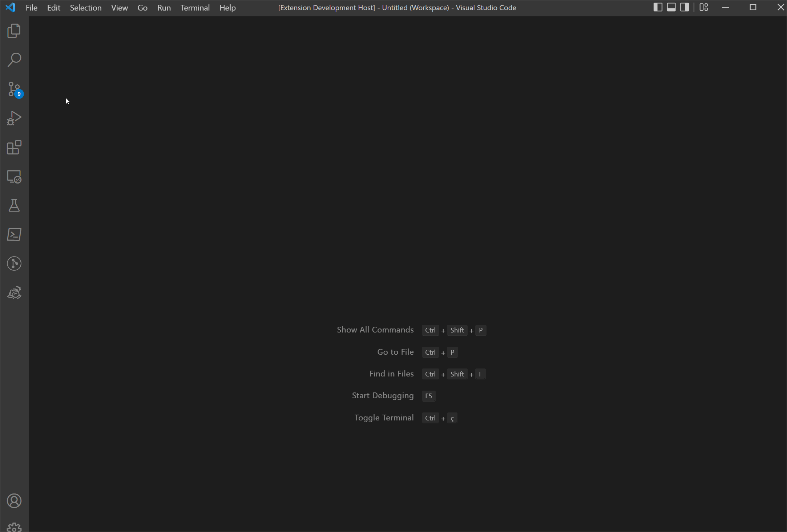
Task: Toggle the Primary Side Bar layout button
Action: coord(658,7)
